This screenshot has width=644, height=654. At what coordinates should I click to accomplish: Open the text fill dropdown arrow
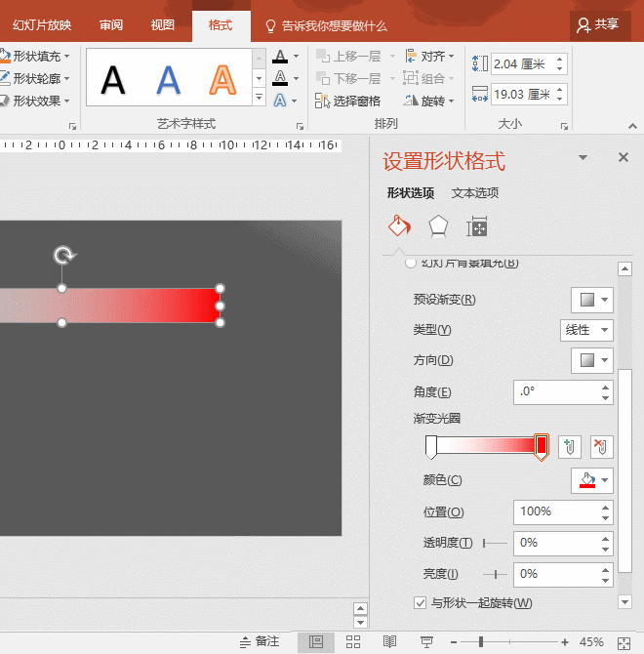point(296,56)
